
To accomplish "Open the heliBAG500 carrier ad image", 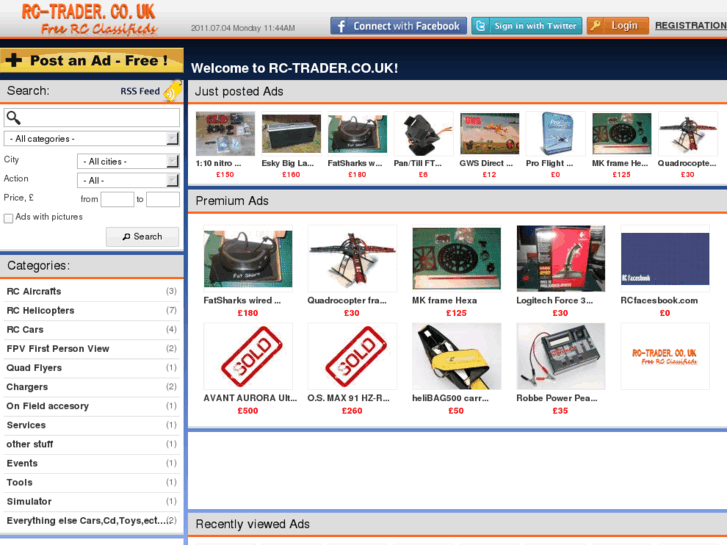I will pyautogui.click(x=456, y=356).
